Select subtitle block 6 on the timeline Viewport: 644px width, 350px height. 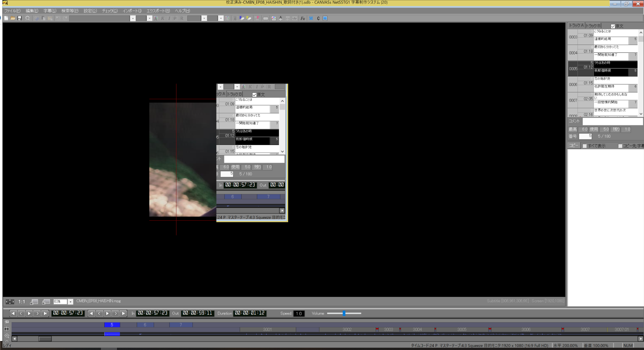[x=145, y=325]
